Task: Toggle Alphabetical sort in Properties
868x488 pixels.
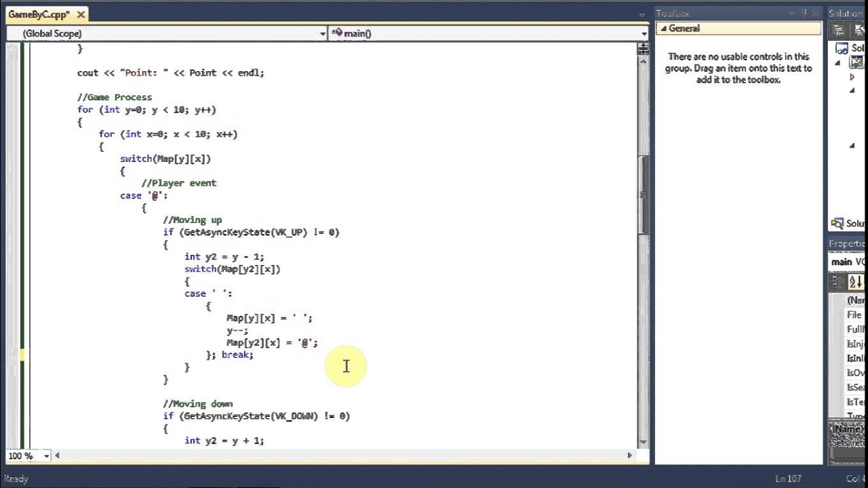Action: coord(855,282)
